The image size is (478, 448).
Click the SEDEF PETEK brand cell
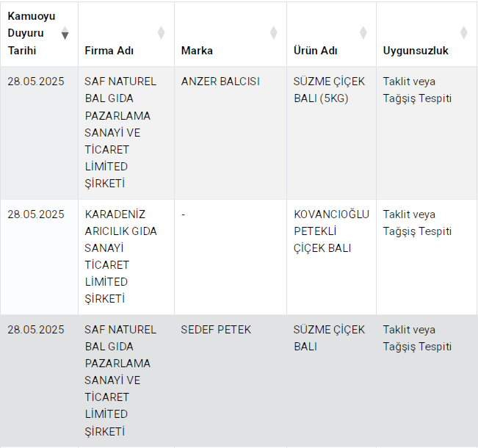pyautogui.click(x=216, y=330)
